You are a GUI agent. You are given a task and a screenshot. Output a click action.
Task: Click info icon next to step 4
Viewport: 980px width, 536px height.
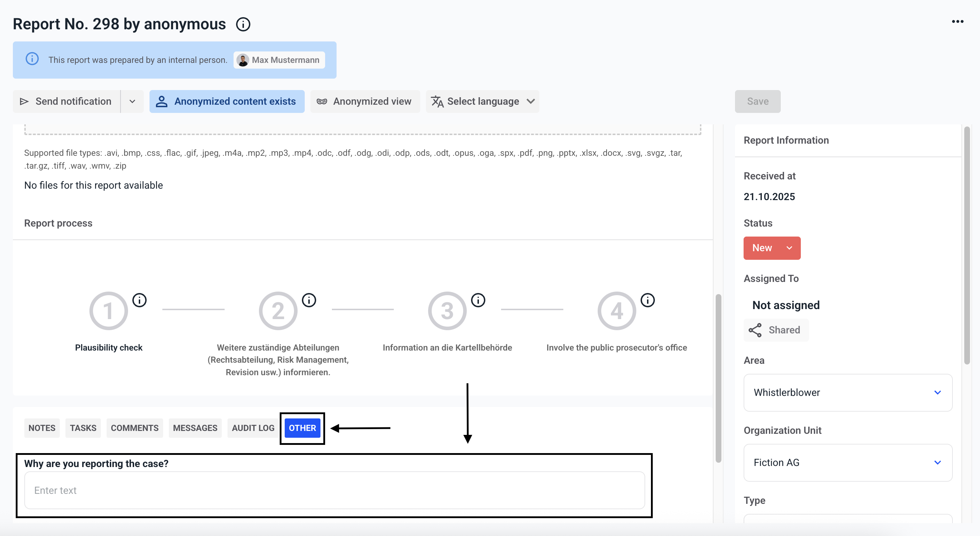[647, 300]
